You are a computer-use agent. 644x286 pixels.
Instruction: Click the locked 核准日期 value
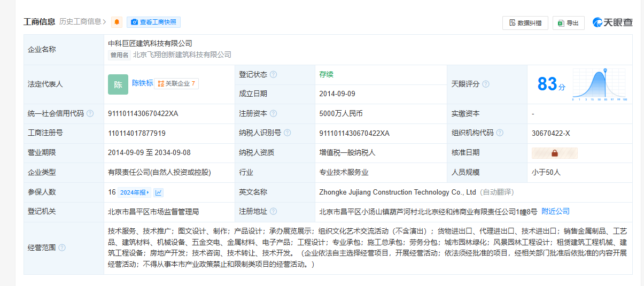point(554,153)
